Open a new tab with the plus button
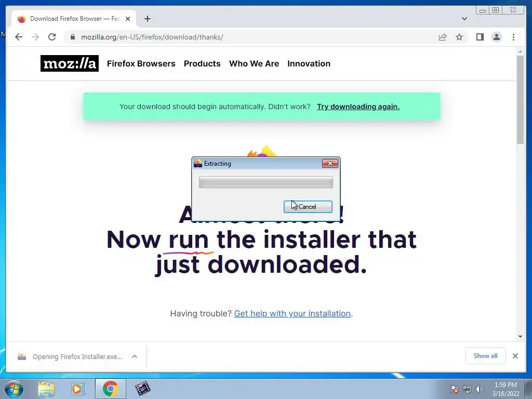This screenshot has height=399, width=532. 147,19
